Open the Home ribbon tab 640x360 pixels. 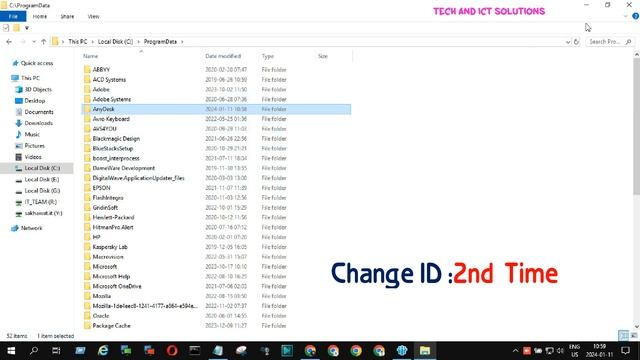[x=40, y=16]
